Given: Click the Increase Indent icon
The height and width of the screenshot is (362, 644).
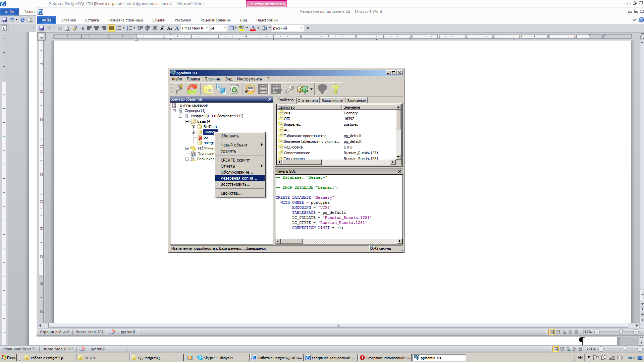Looking at the screenshot, I should click(x=148, y=28).
